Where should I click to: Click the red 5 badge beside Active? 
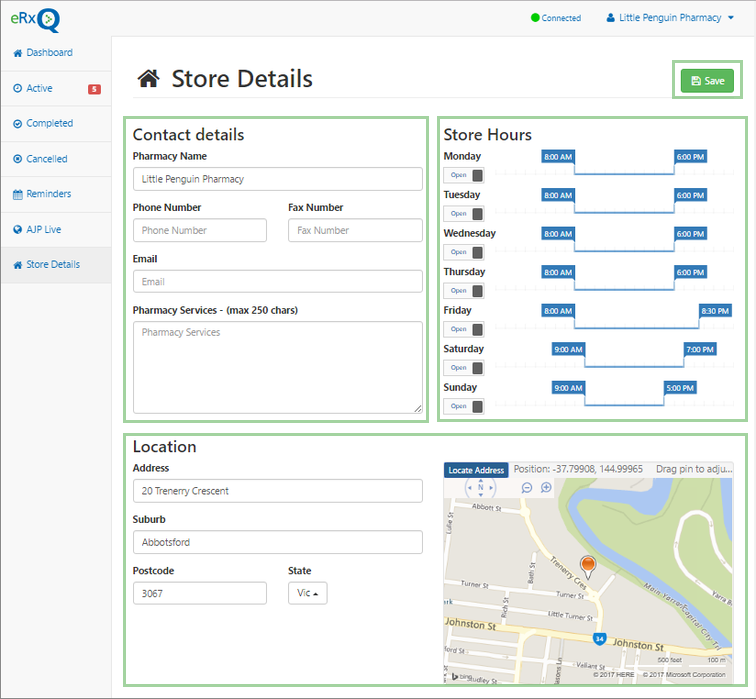click(94, 89)
